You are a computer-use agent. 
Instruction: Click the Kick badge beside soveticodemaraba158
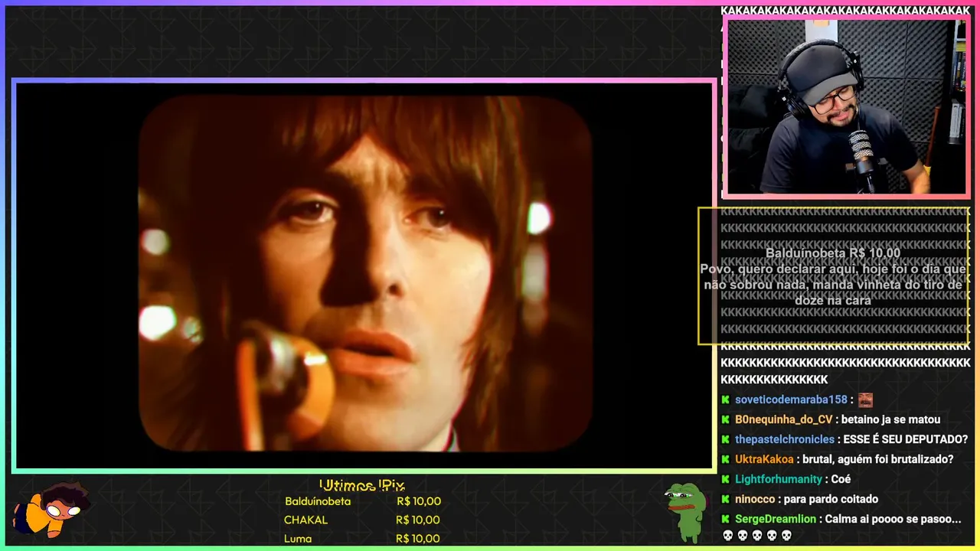pyautogui.click(x=726, y=399)
